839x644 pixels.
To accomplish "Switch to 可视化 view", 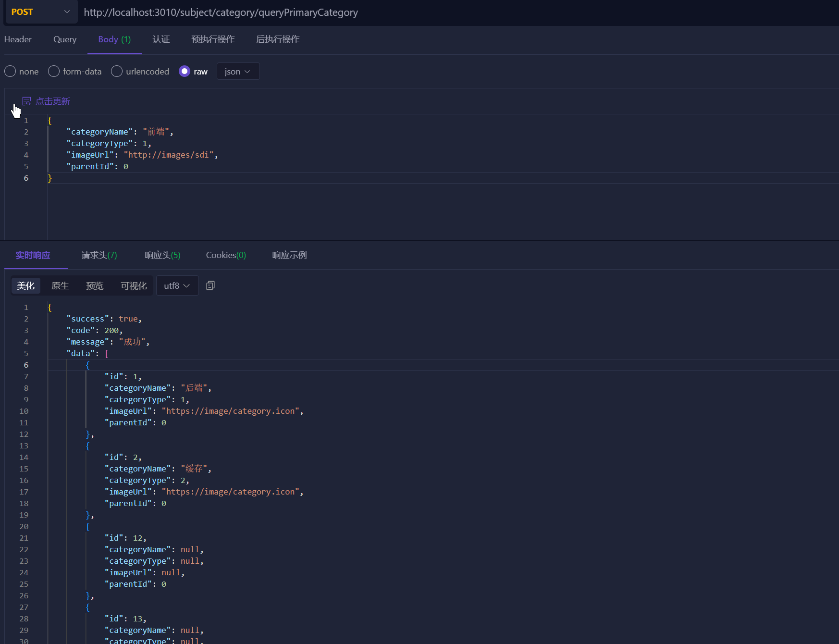I will coord(134,286).
